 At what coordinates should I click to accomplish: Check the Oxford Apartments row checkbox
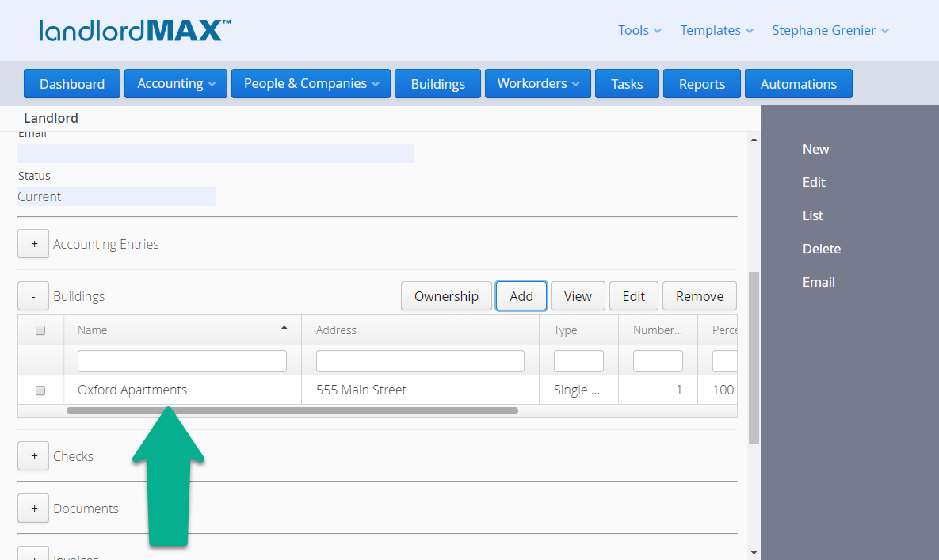point(40,390)
